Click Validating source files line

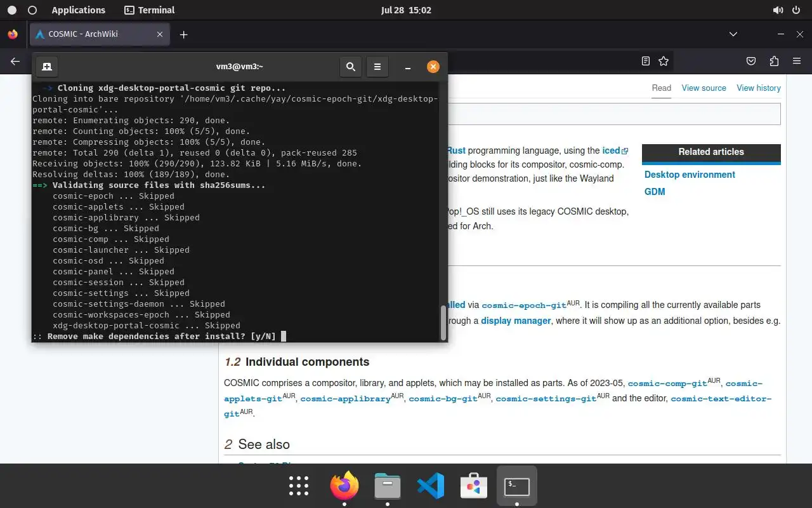coord(149,185)
